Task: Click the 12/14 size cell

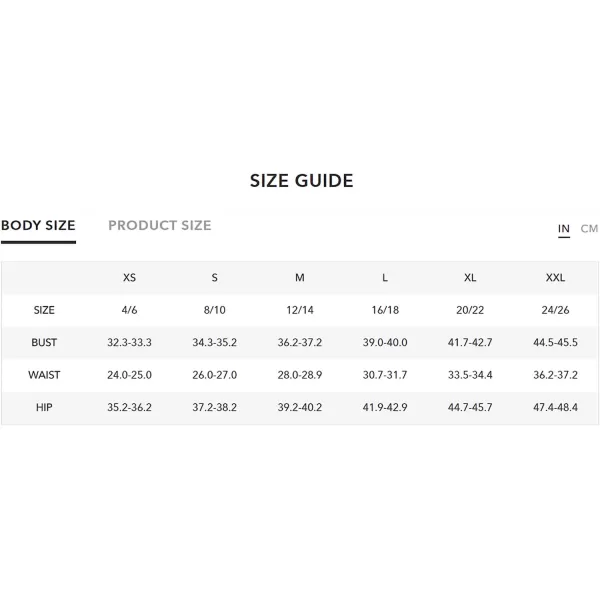Action: 300,310
